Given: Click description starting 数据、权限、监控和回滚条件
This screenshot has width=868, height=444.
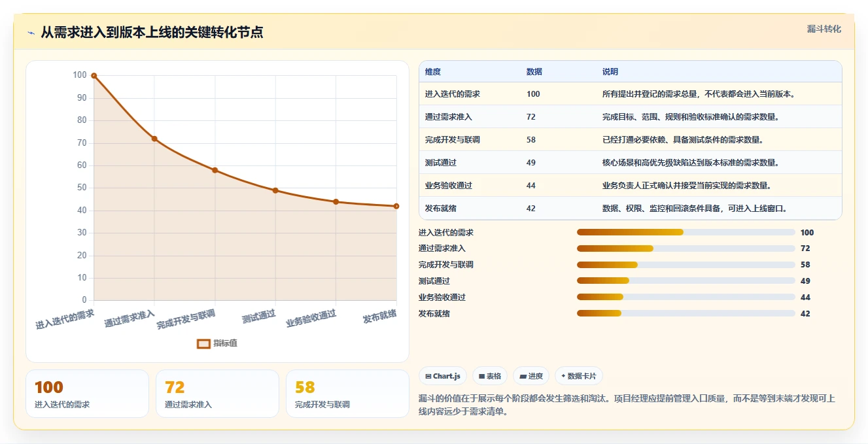Looking at the screenshot, I should coord(695,209).
